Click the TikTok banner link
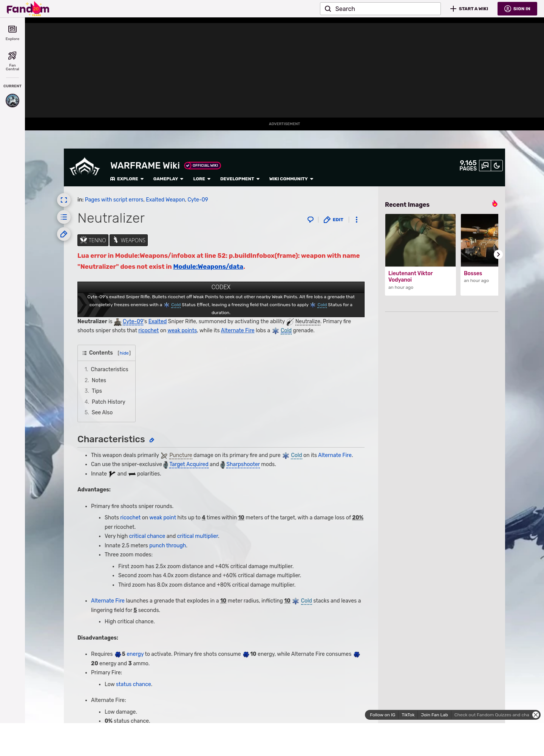The height and width of the screenshot is (756, 544). tap(408, 715)
